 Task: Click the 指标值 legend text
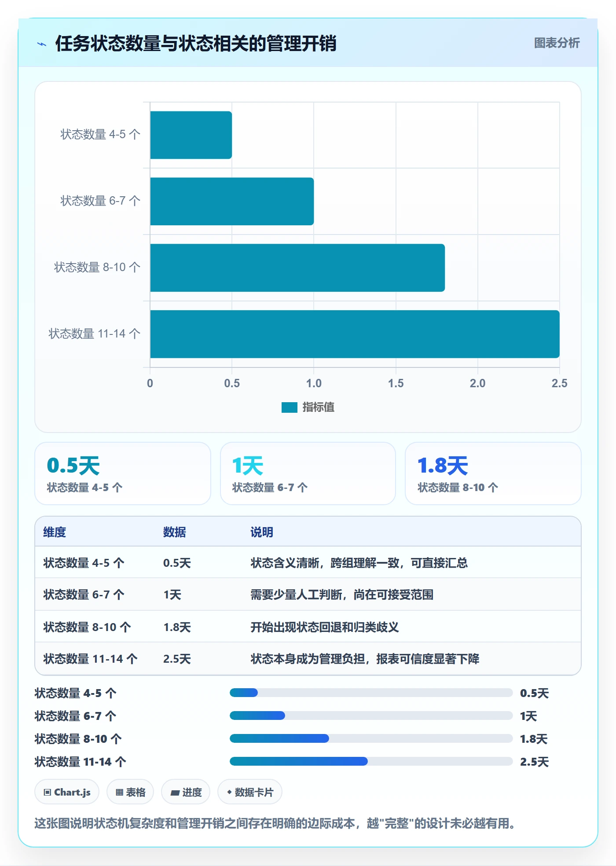318,407
